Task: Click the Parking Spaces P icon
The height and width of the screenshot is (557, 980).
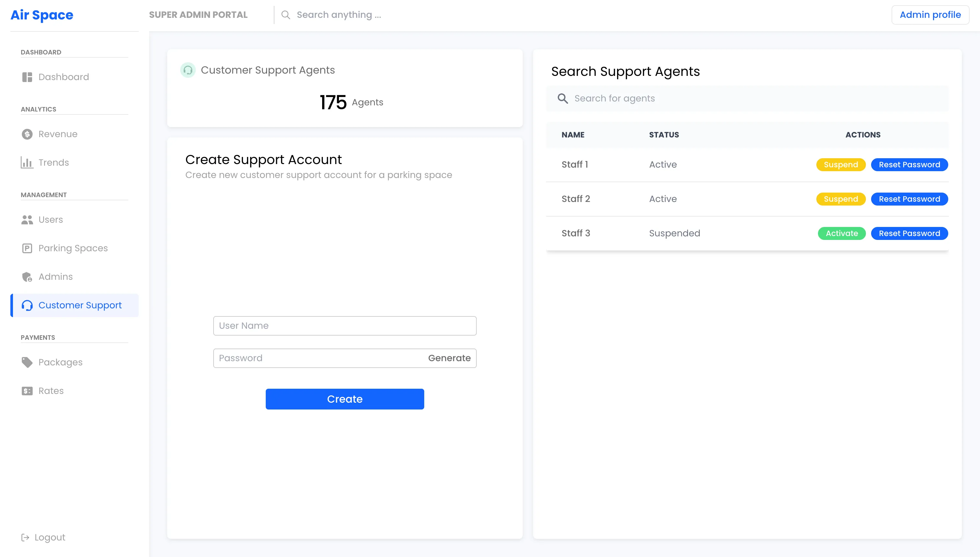Action: [x=27, y=248]
